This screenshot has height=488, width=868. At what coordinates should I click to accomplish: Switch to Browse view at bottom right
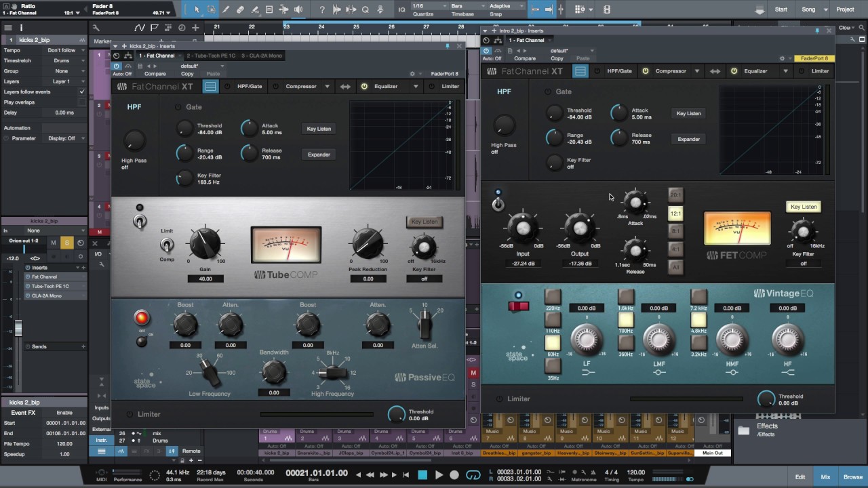coord(853,477)
